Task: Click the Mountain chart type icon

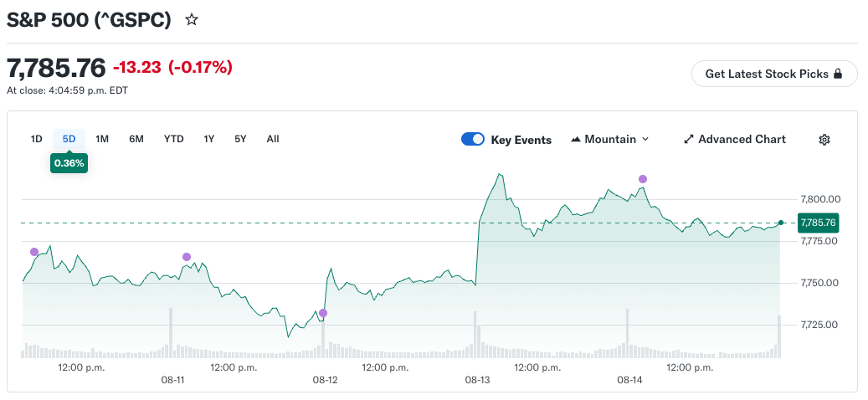Action: [576, 140]
